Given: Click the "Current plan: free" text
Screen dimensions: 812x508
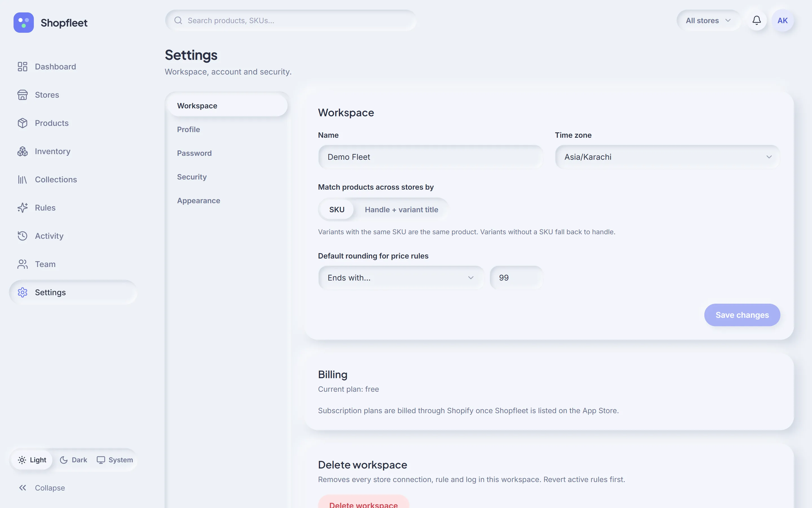Looking at the screenshot, I should [x=348, y=389].
